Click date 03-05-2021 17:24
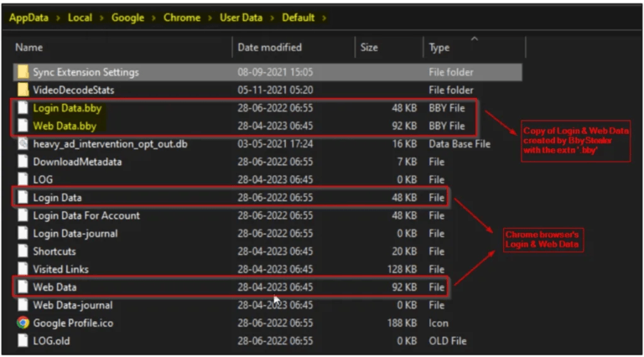The height and width of the screenshot is (357, 644). coord(275,144)
